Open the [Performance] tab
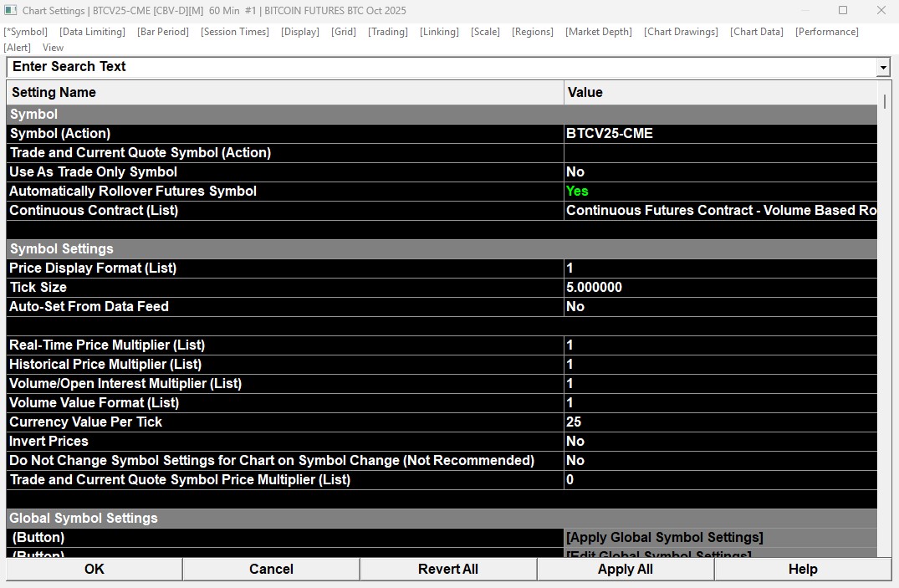Image resolution: width=899 pixels, height=588 pixels. pos(827,32)
